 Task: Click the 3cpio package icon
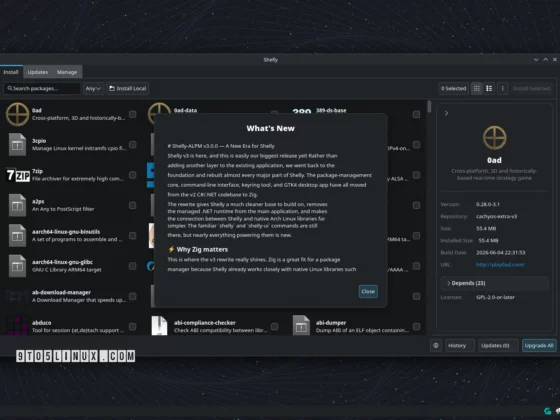17,145
